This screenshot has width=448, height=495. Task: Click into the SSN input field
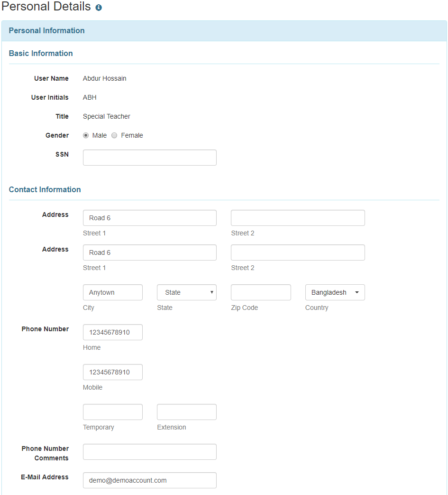150,158
